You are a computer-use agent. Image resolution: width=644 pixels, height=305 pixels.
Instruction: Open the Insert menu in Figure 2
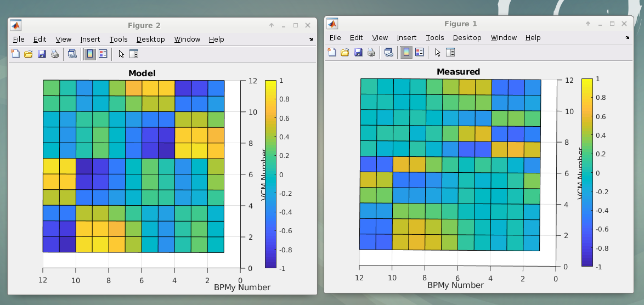click(90, 39)
